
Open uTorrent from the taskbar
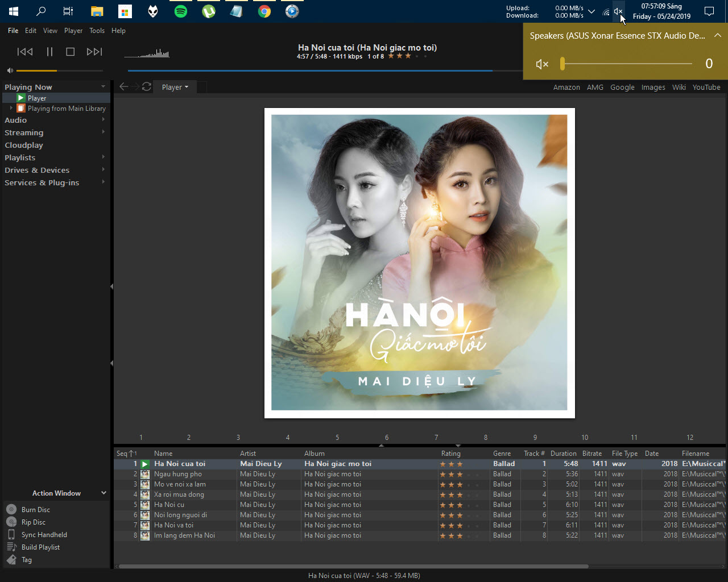point(209,11)
